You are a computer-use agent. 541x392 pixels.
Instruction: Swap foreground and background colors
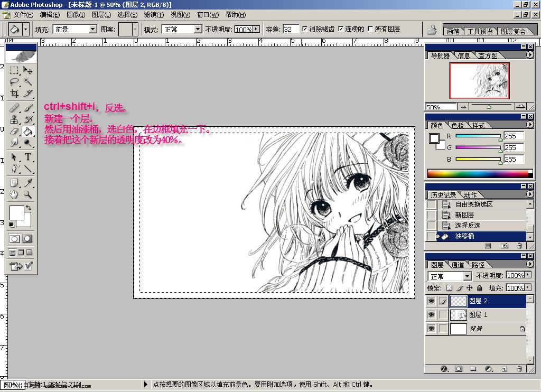pos(29,208)
